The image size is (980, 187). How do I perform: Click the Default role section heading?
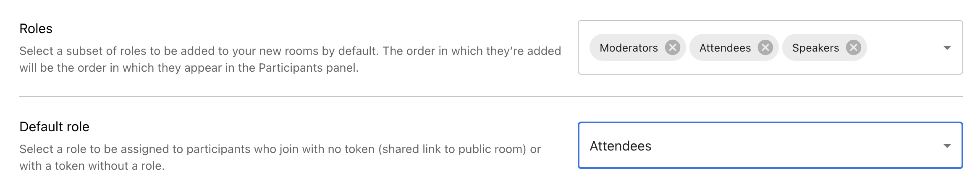[54, 127]
